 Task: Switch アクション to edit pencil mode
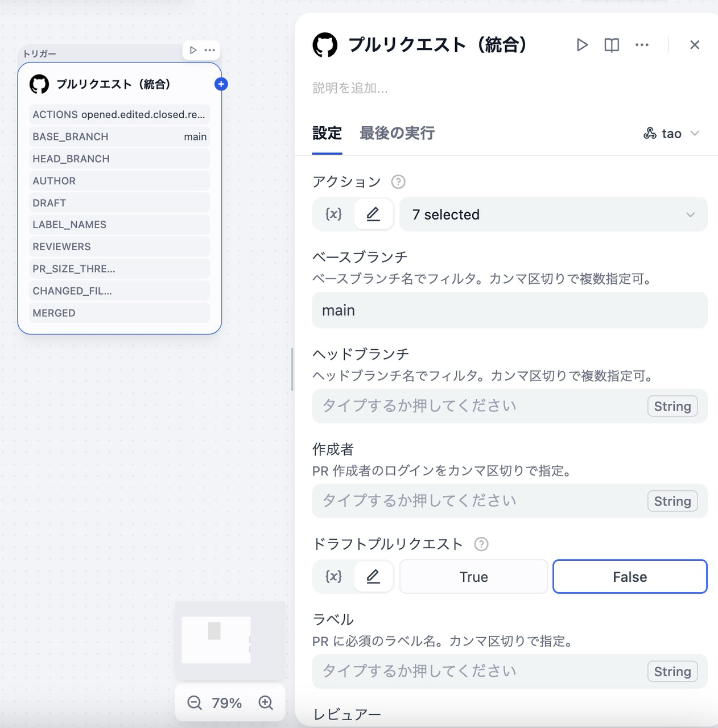pyautogui.click(x=373, y=214)
